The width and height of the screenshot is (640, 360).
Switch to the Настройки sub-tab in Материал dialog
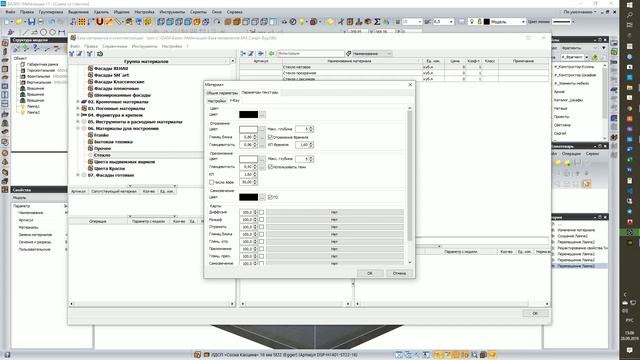tap(216, 100)
